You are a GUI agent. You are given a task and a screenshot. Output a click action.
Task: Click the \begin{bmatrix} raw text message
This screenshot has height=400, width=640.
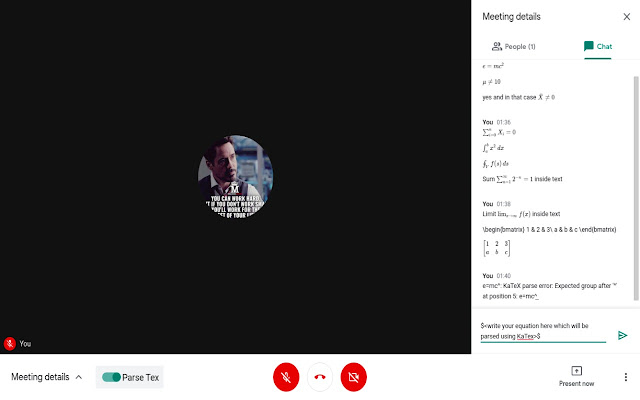pyautogui.click(x=549, y=229)
